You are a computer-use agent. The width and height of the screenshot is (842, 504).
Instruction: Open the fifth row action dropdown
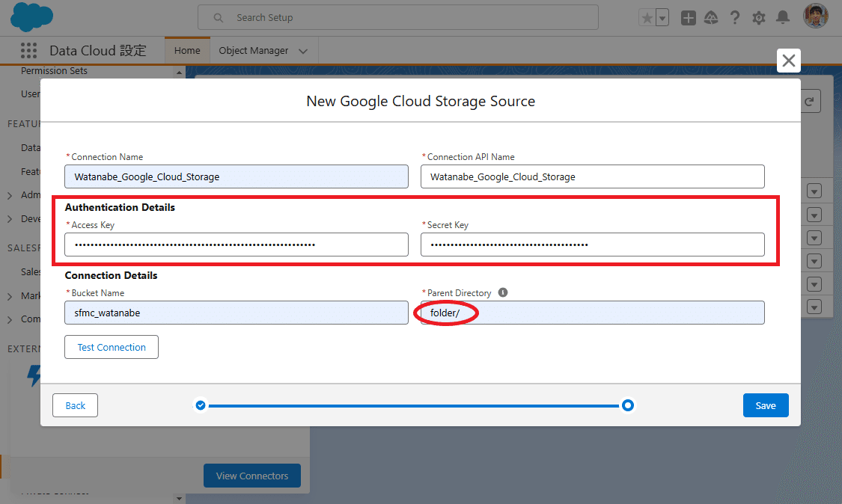tap(814, 284)
